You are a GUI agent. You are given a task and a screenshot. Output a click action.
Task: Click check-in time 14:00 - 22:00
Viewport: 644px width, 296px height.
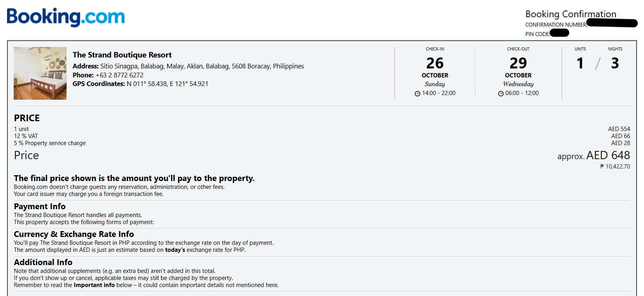pyautogui.click(x=439, y=93)
